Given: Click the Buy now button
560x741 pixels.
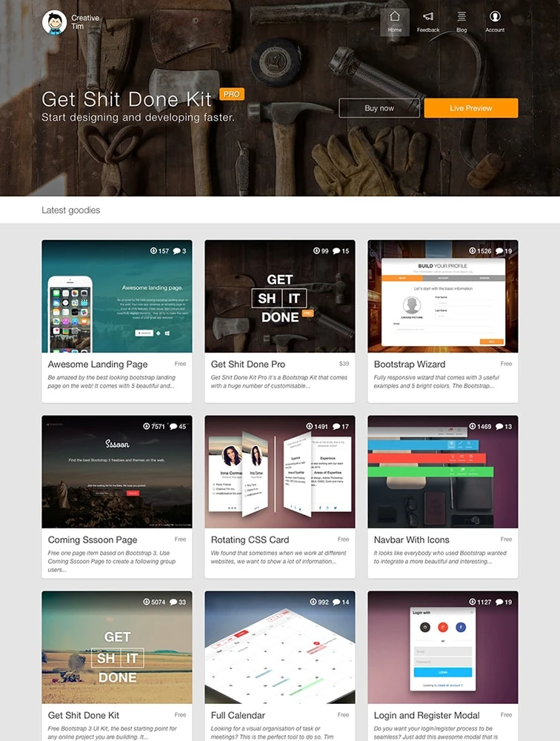Looking at the screenshot, I should coord(379,108).
